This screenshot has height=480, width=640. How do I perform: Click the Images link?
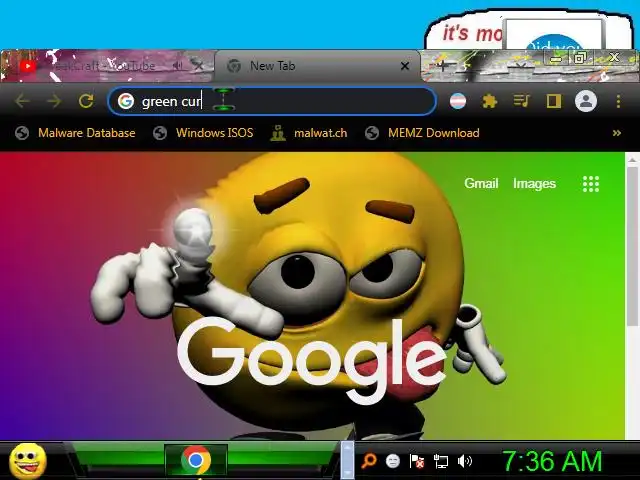coord(534,183)
